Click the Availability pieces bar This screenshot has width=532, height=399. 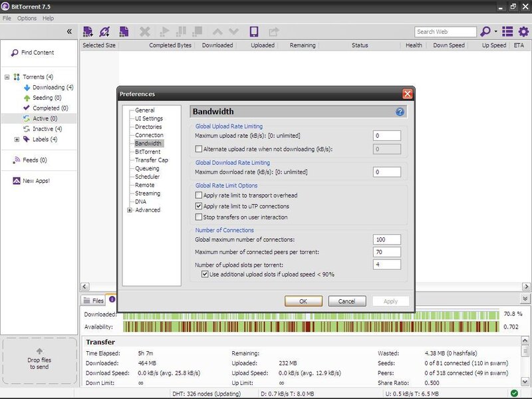coord(311,327)
